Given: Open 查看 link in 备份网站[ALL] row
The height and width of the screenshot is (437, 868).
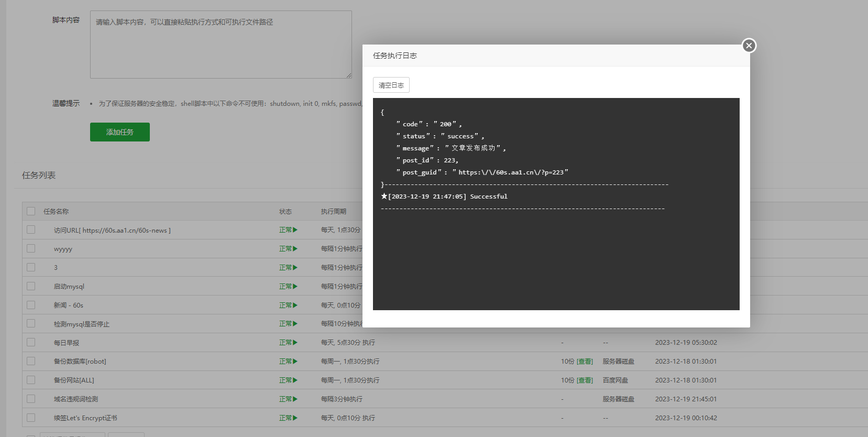Looking at the screenshot, I should pos(585,380).
